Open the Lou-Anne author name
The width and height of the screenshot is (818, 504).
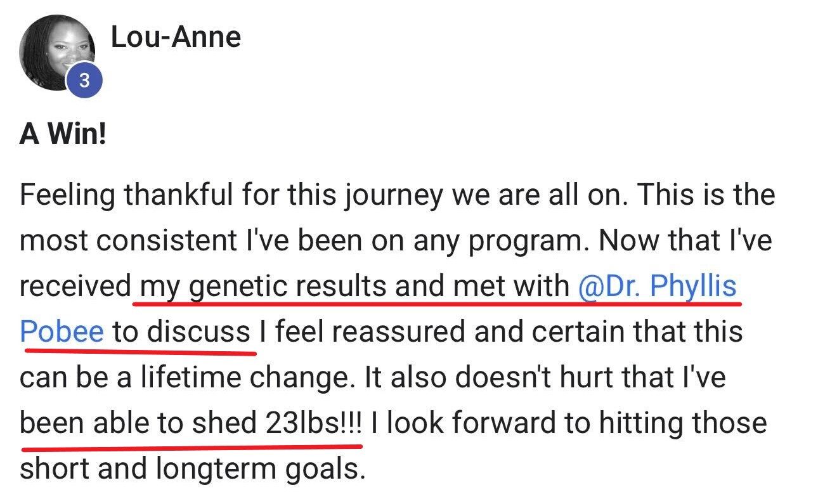pyautogui.click(x=176, y=37)
